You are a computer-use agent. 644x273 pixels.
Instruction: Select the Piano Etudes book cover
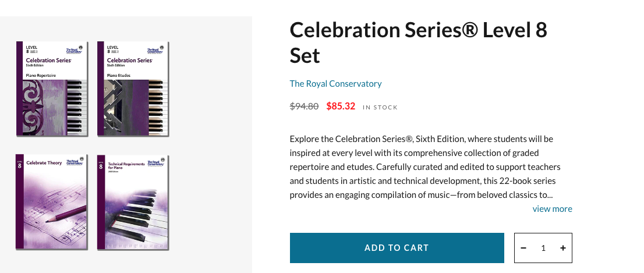click(x=133, y=88)
